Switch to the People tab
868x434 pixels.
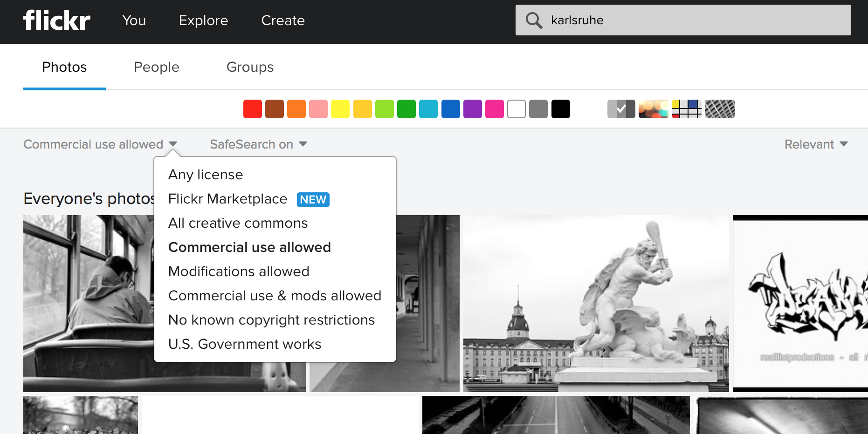click(x=157, y=67)
